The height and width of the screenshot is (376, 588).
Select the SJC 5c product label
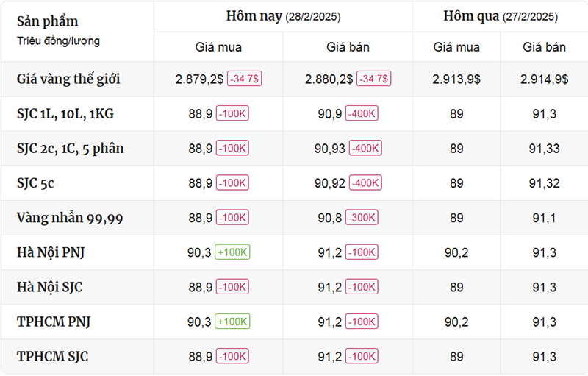[35, 183]
